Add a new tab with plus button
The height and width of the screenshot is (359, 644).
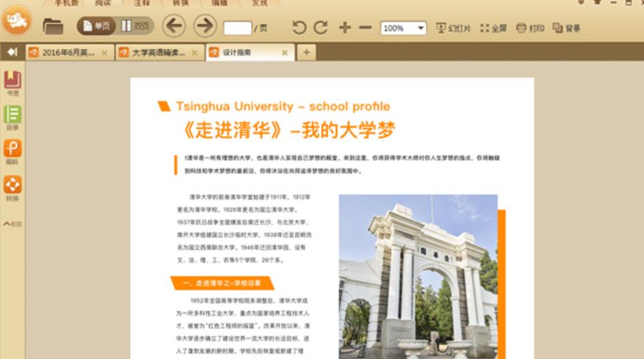(307, 52)
